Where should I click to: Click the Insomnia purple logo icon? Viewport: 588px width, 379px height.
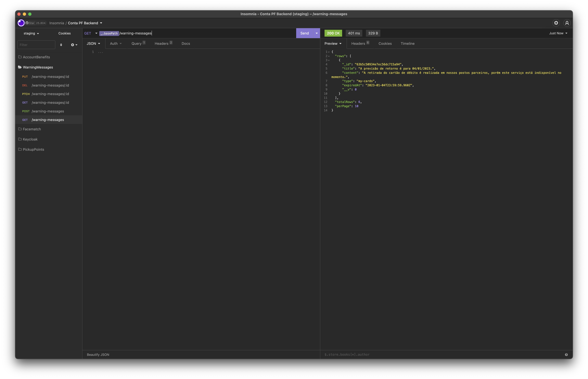[x=21, y=23]
